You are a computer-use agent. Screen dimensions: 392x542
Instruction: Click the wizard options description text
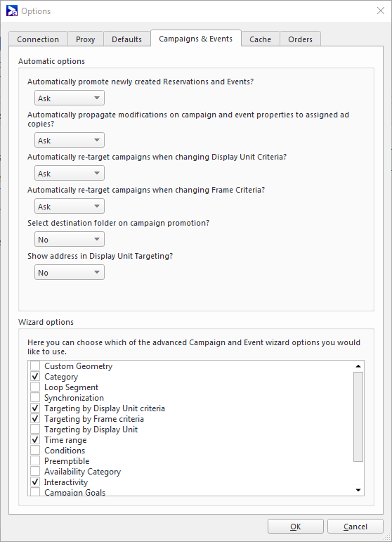coord(194,347)
